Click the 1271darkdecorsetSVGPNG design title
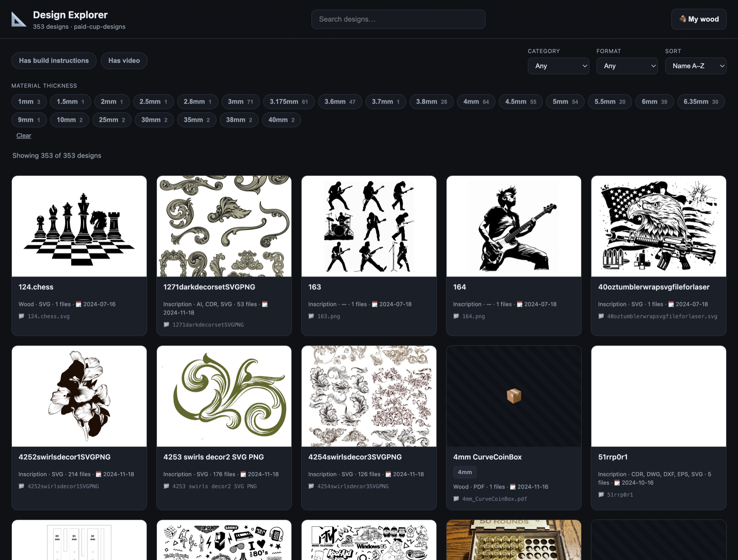The width and height of the screenshot is (738, 560). [x=209, y=287]
